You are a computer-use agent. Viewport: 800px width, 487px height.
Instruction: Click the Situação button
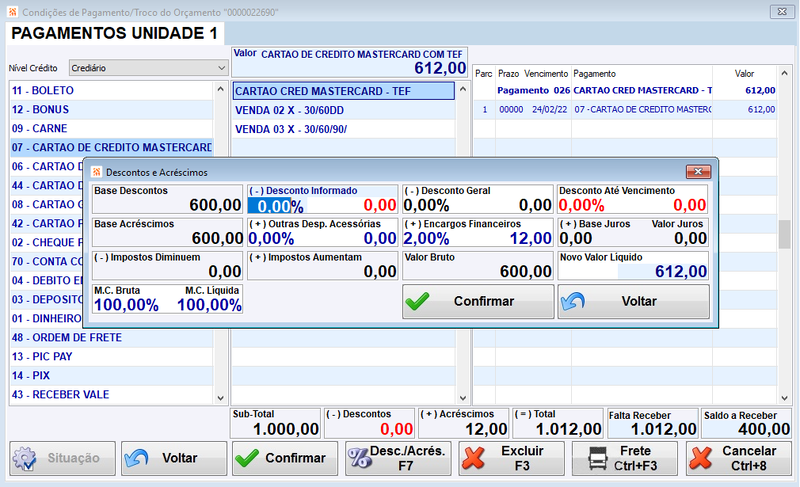point(62,458)
